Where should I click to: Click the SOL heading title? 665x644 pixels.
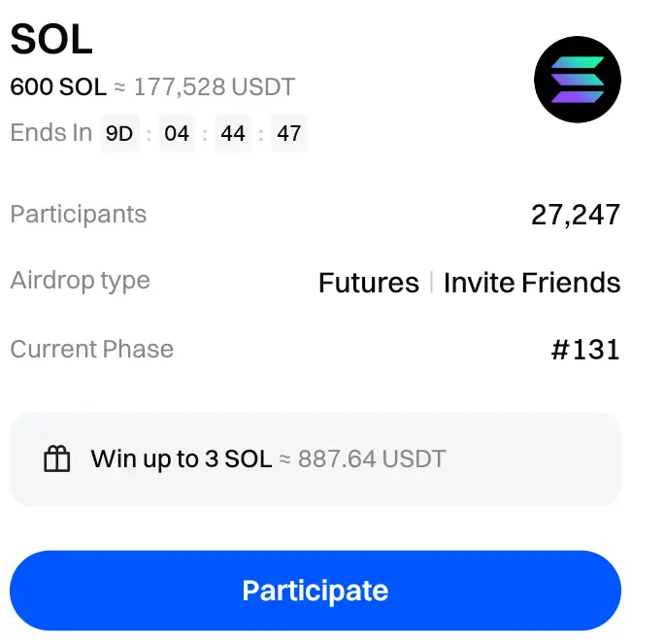51,39
